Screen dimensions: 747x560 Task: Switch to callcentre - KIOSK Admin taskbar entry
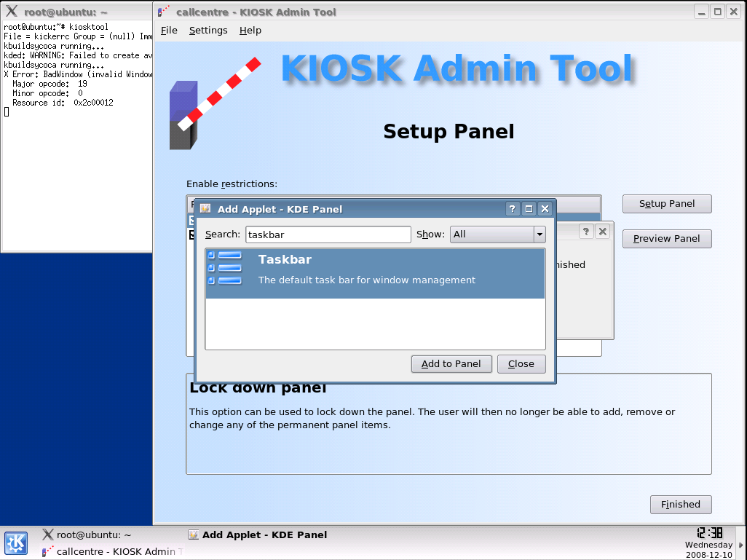tap(112, 551)
